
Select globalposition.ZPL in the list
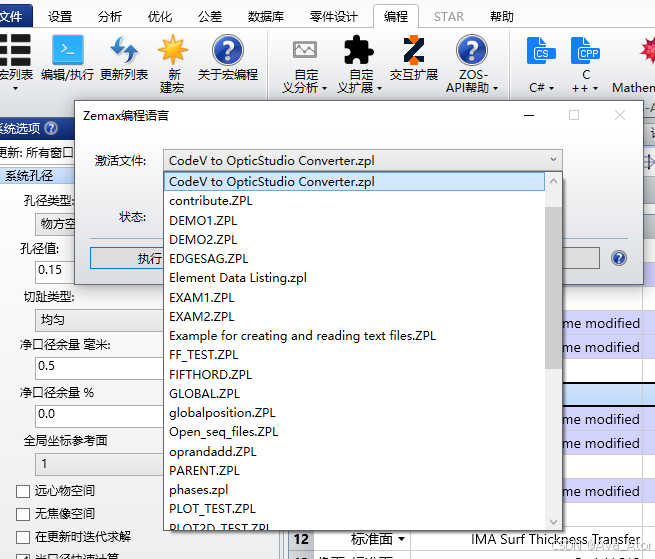[x=354, y=413]
